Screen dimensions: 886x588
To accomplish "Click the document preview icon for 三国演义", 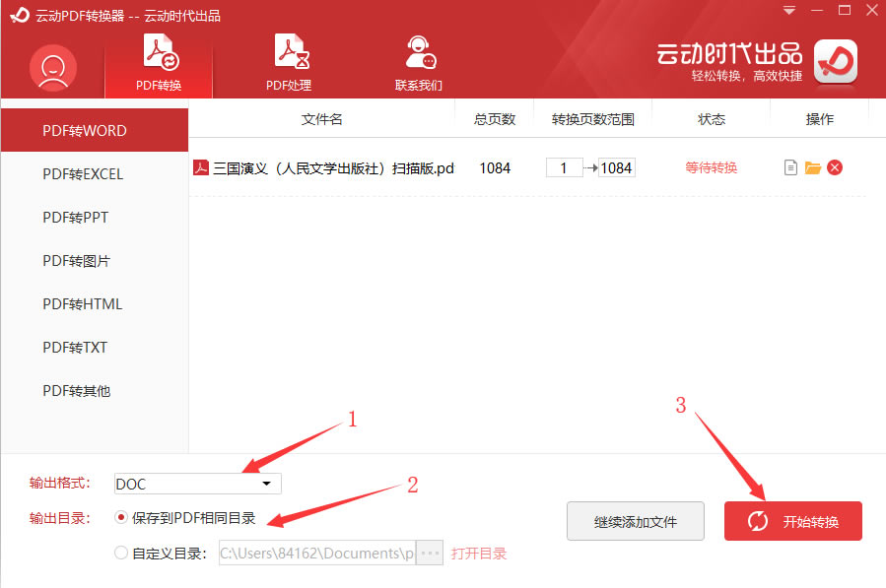I will click(790, 167).
